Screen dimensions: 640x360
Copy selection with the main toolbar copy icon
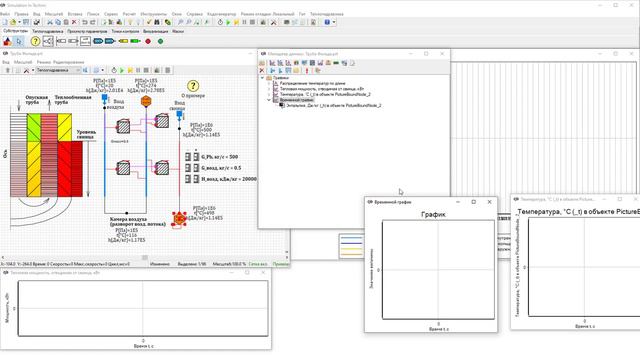58,22
